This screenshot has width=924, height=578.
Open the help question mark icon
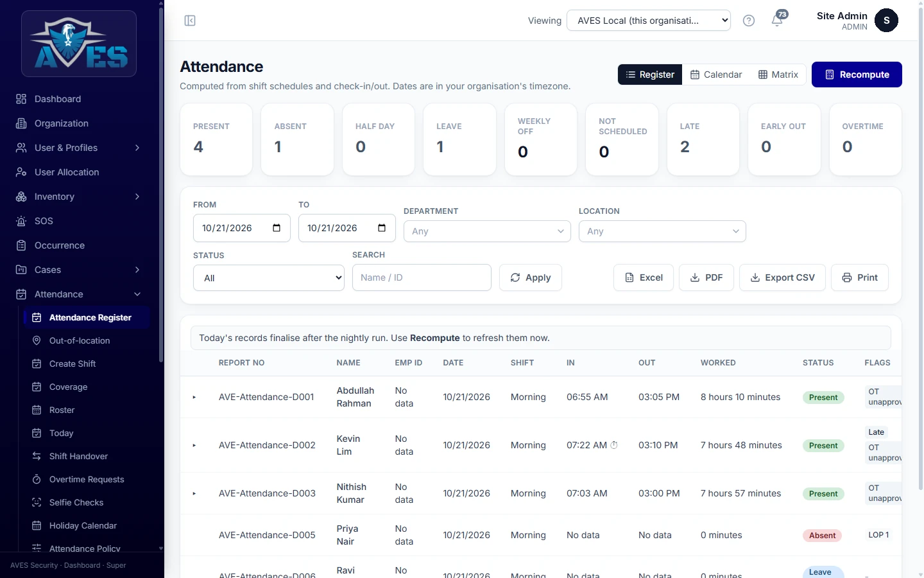(x=748, y=21)
